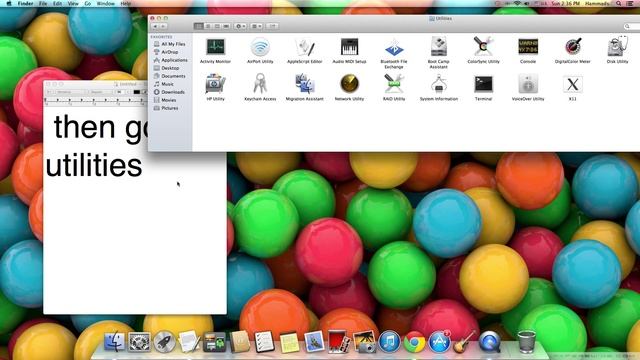
Task: Launch Google Chrome from the Dock
Action: (x=414, y=342)
